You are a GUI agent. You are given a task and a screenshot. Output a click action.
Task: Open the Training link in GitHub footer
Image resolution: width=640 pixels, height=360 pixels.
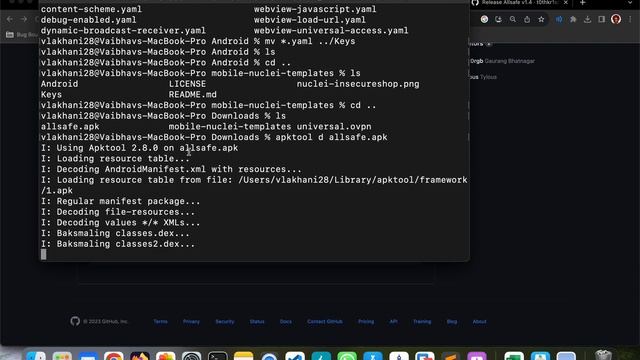[x=422, y=322]
